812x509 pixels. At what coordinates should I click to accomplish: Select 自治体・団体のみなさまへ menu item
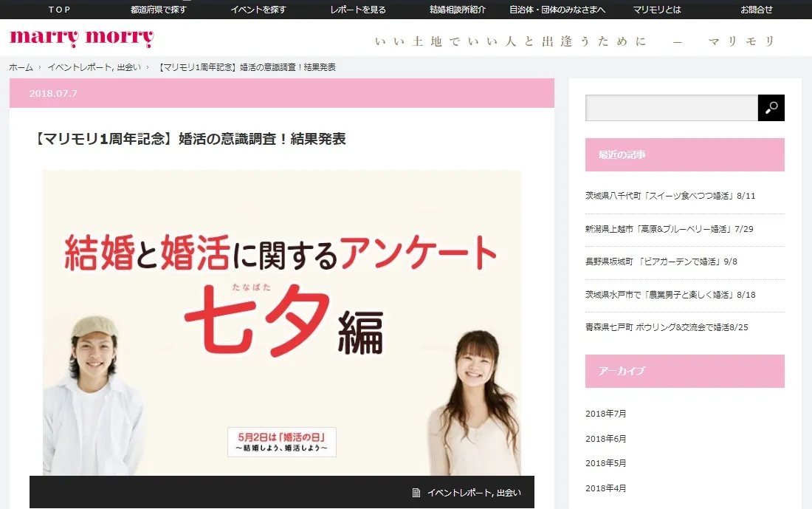557,10
